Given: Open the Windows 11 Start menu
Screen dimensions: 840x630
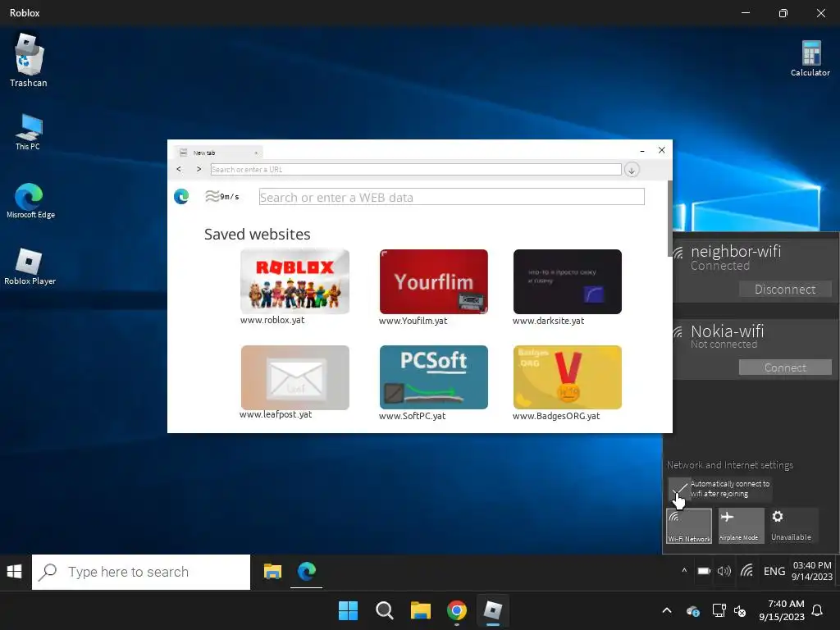Looking at the screenshot, I should (348, 610).
